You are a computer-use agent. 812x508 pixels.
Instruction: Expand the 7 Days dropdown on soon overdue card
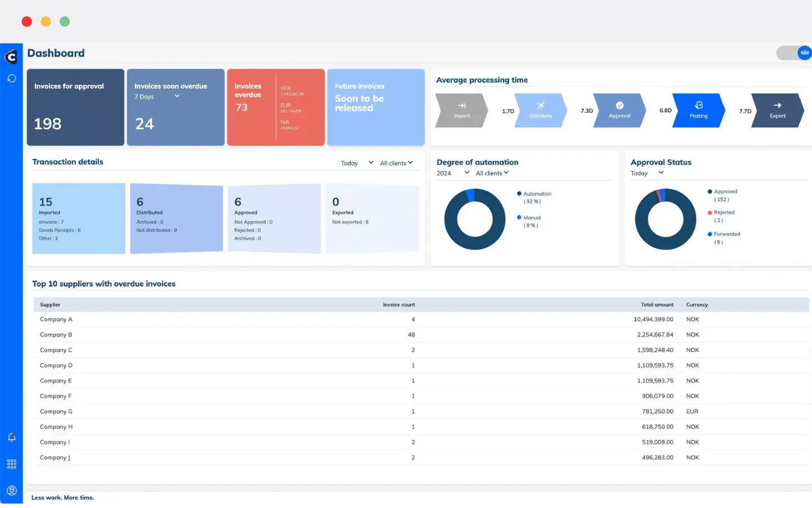tap(157, 97)
